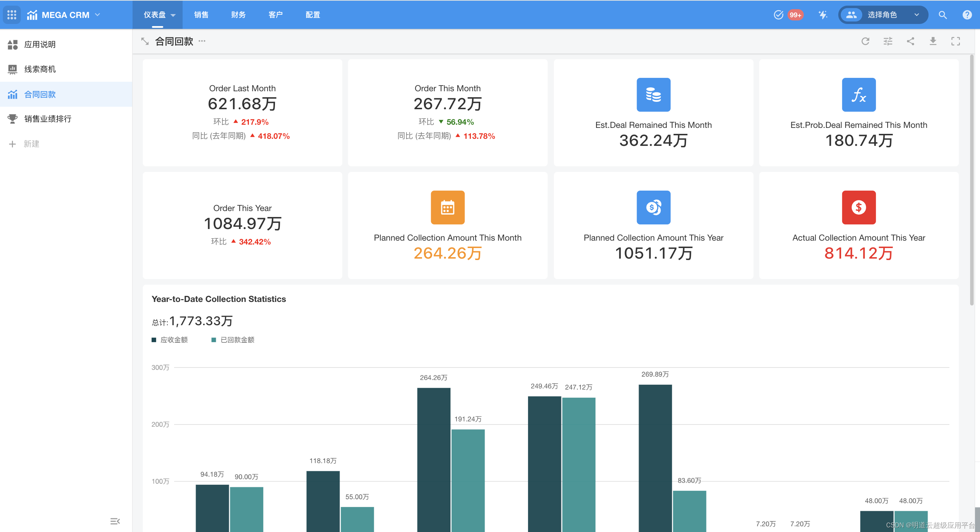
Task: Click the dark 269.89万 chart bar
Action: point(655,458)
